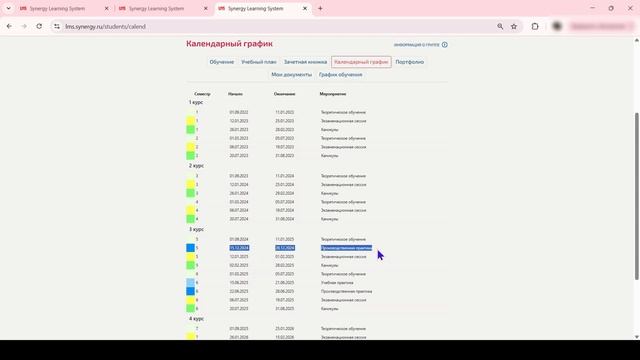This screenshot has height=360, width=640.
Task: Click the 2 курс heading
Action: point(196,166)
